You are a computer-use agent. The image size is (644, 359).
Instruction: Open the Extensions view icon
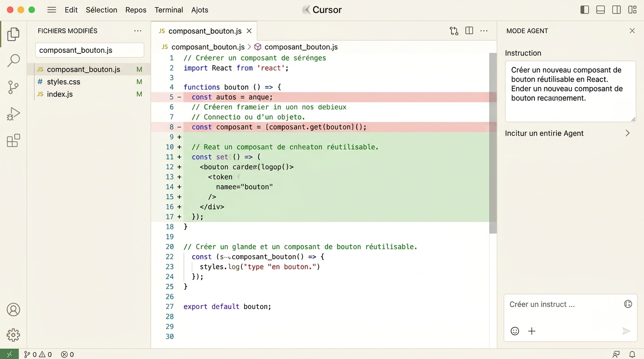pyautogui.click(x=14, y=141)
